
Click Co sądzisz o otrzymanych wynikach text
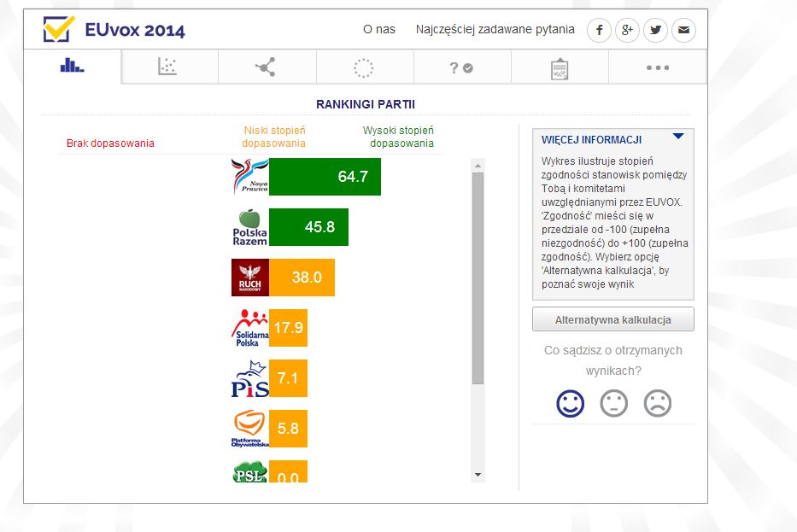point(613,360)
